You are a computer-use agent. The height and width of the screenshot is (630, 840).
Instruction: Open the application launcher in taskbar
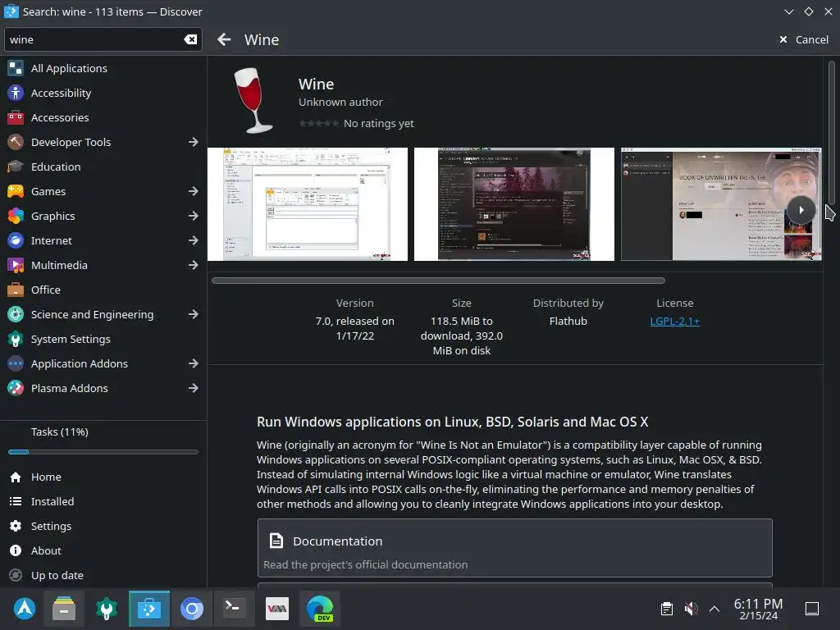pyautogui.click(x=25, y=609)
